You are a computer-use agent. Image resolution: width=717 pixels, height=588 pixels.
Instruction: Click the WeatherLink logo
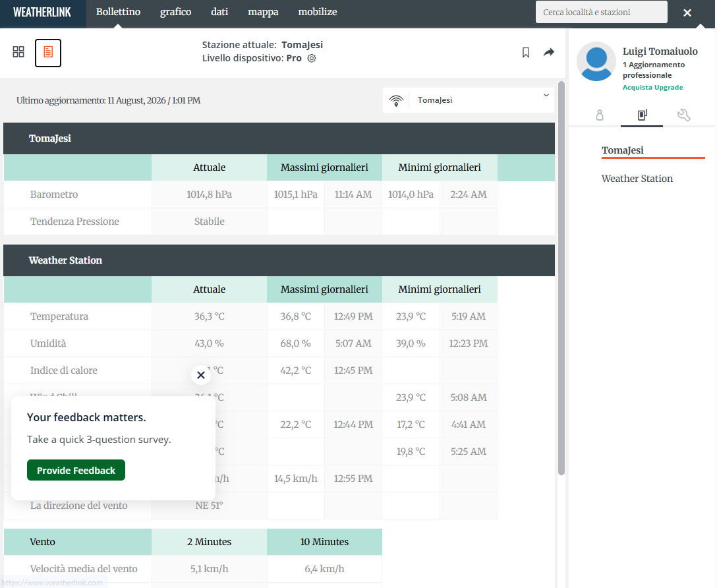(42, 13)
